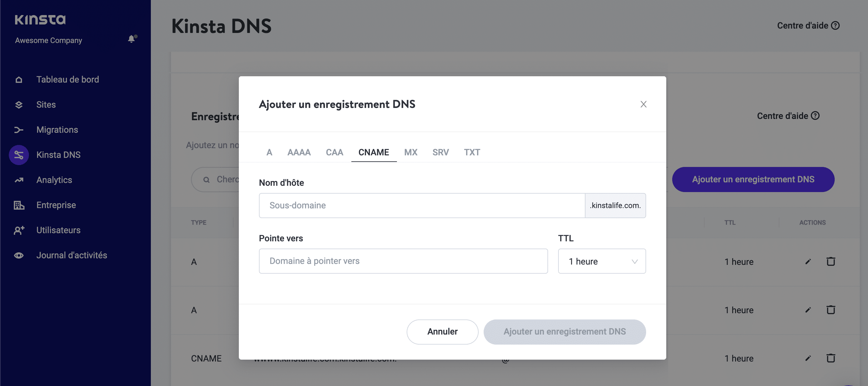Choose the AAAA record tab
Image resolution: width=868 pixels, height=386 pixels.
click(299, 153)
